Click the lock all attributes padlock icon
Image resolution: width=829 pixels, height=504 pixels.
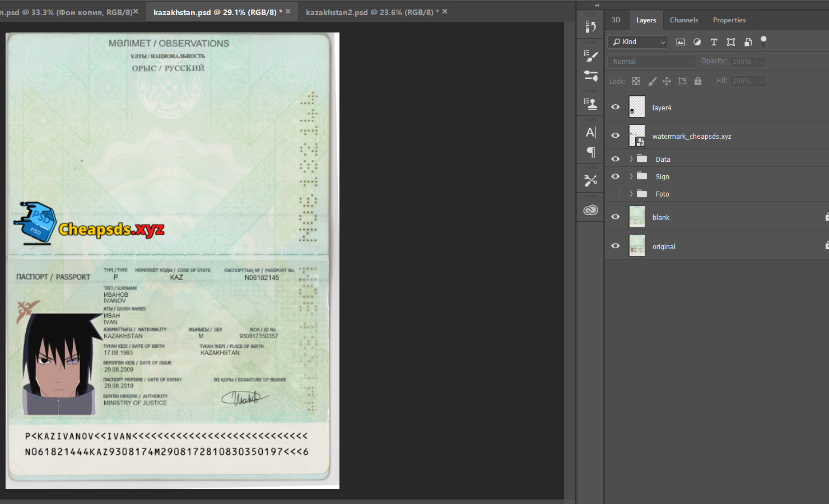point(697,81)
